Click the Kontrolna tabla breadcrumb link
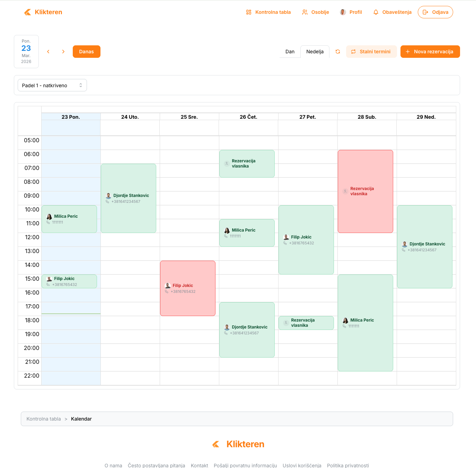476x468 pixels. click(x=44, y=419)
